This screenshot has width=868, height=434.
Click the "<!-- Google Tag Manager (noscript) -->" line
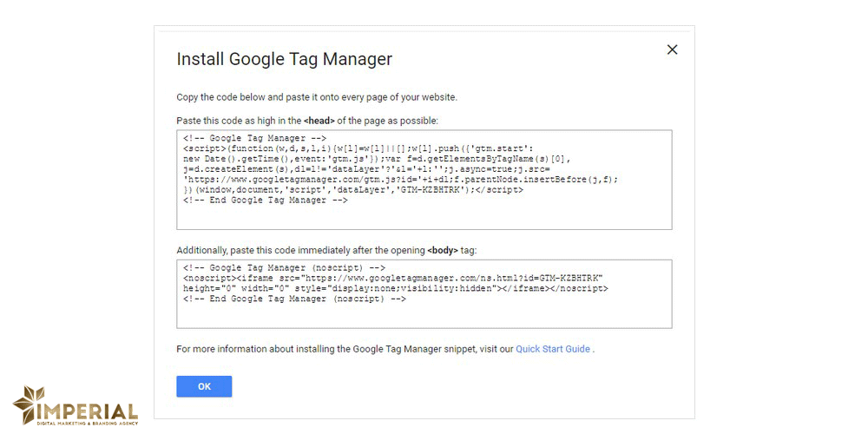284,267
